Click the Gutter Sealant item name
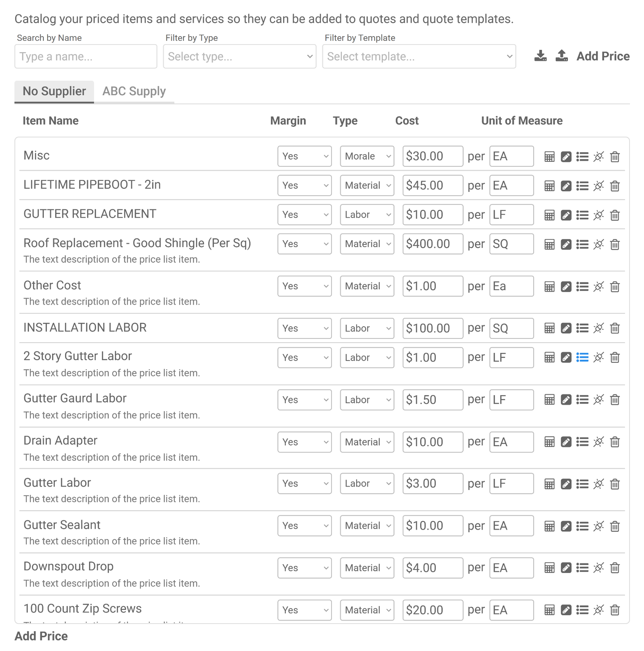The image size is (644, 651). pyautogui.click(x=62, y=525)
